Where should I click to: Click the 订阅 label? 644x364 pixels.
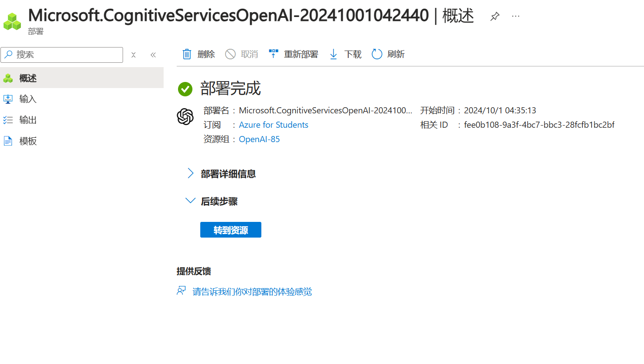click(212, 125)
